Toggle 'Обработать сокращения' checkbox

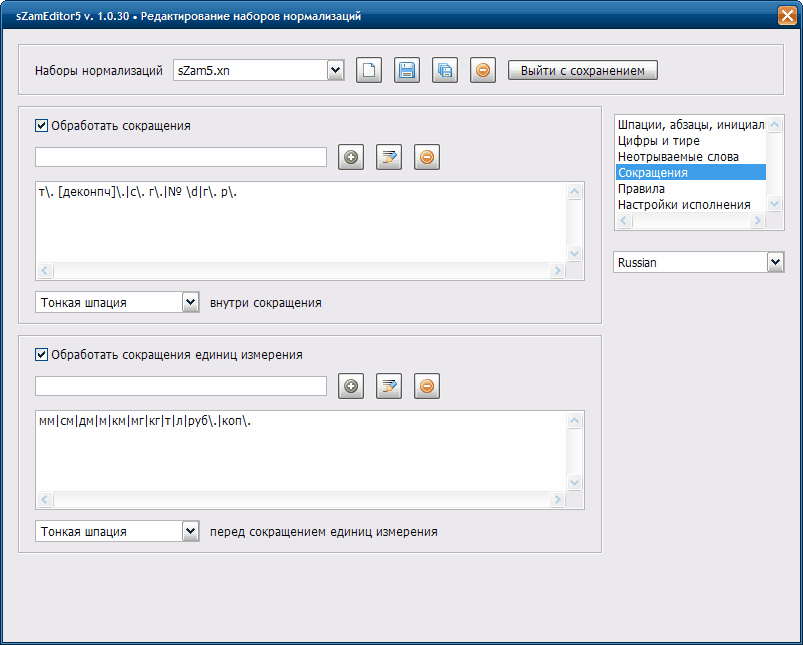coord(41,126)
